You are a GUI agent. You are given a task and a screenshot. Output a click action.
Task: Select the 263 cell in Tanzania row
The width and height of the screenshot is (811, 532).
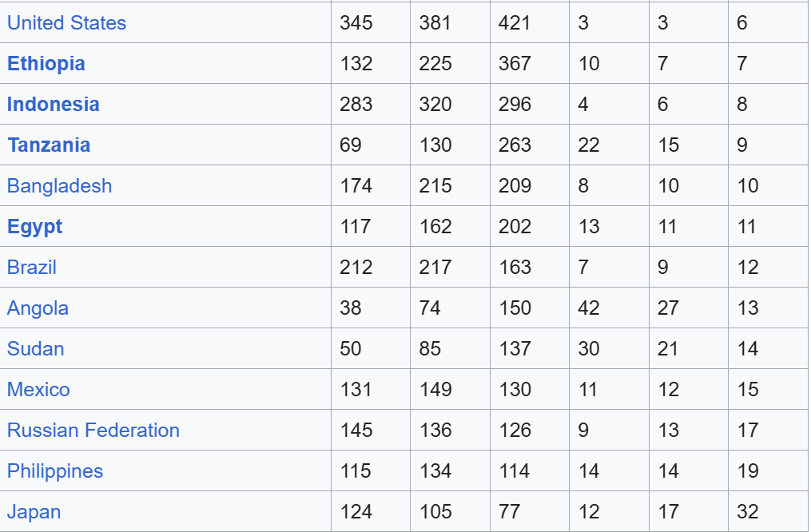click(x=515, y=145)
